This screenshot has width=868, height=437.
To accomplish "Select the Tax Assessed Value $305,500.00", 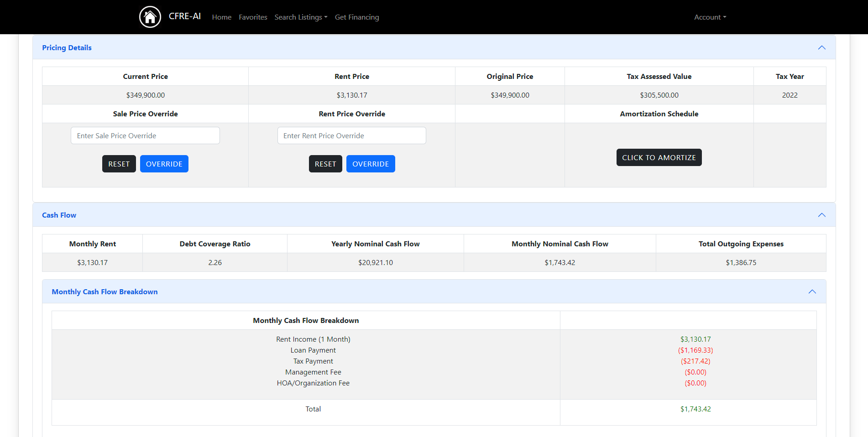I will coord(659,95).
